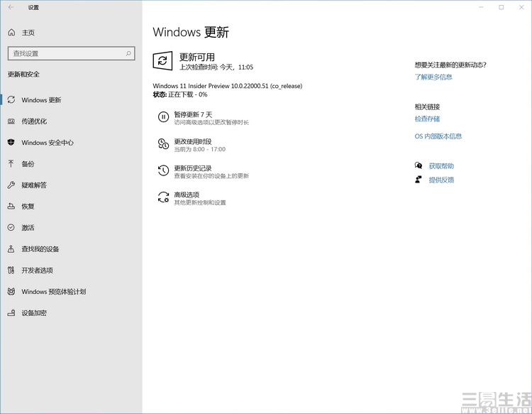Click the 激活 checkmark circle icon

(x=11, y=227)
